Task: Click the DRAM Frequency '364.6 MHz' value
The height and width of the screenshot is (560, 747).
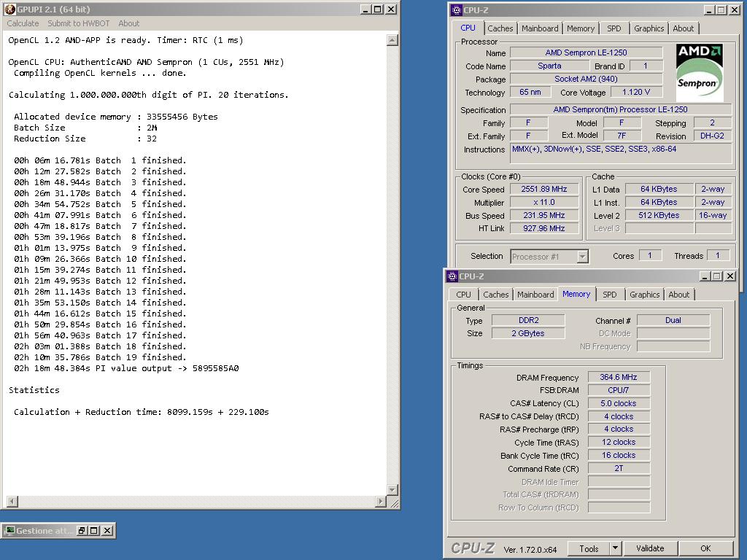Action: [619, 377]
